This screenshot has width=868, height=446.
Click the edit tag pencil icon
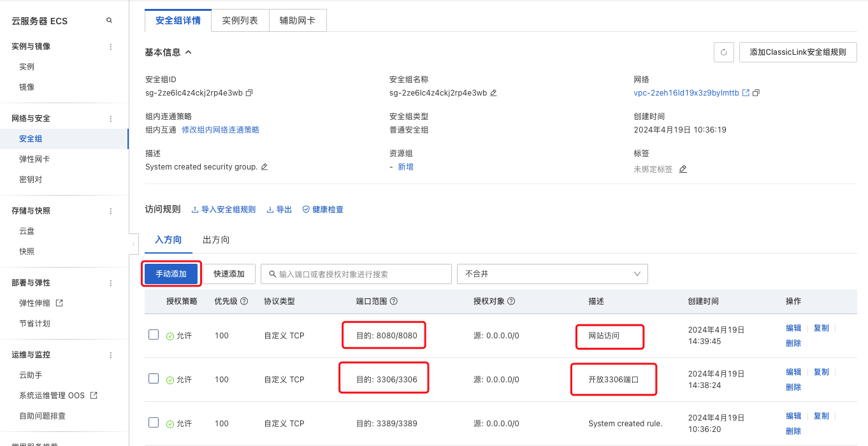click(683, 169)
